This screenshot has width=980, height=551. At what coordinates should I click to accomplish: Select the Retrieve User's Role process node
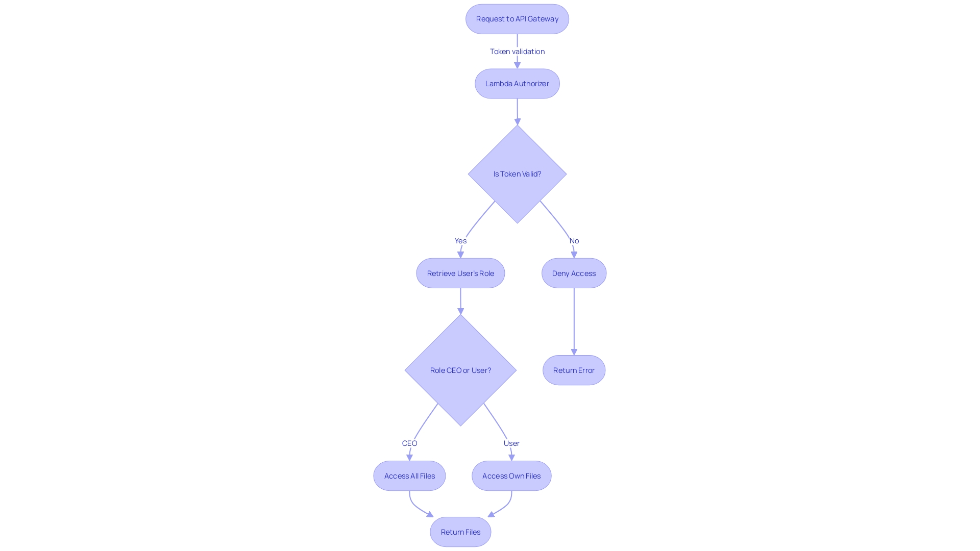pos(460,273)
